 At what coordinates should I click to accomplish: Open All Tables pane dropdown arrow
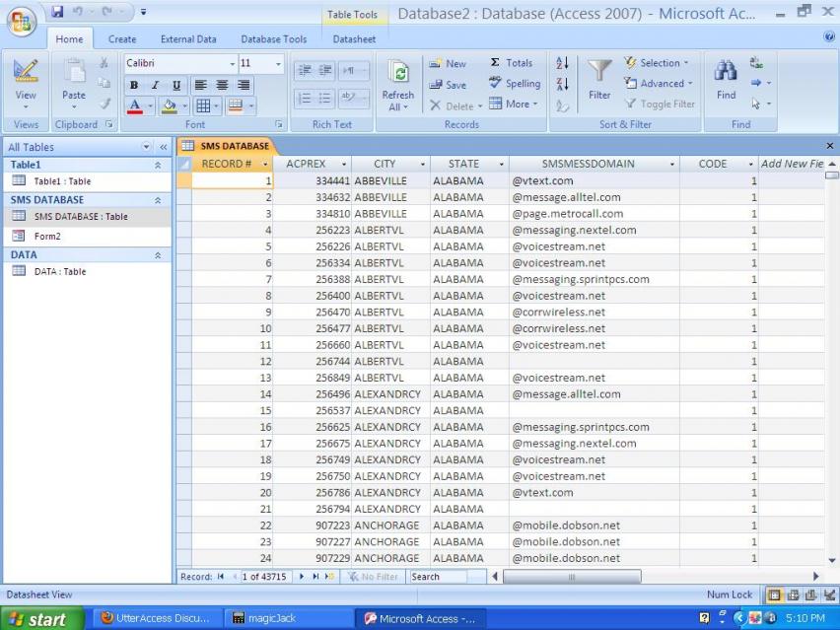coord(146,147)
